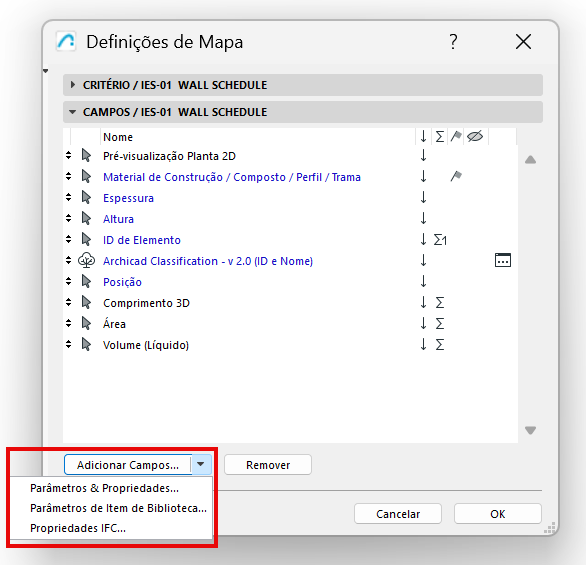Click the Archicad logo in the title bar

66,41
